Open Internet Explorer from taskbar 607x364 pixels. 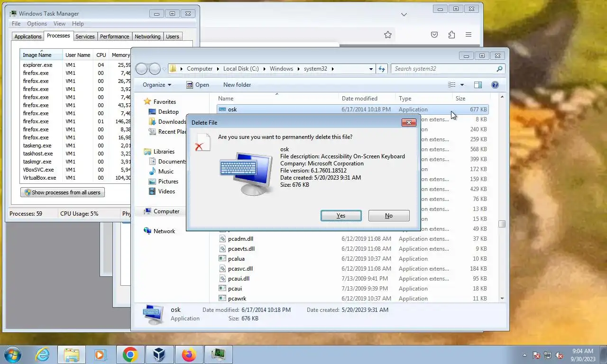42,355
